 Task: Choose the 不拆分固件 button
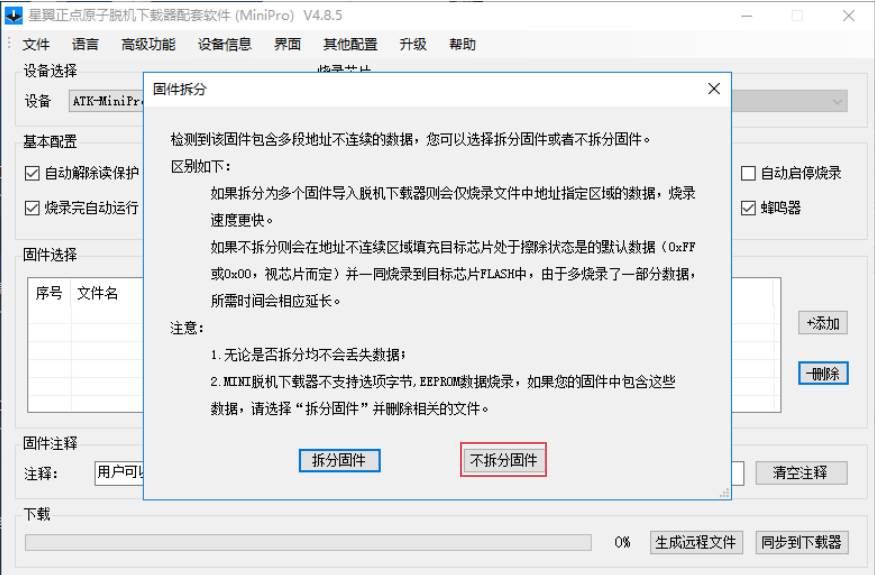pos(504,461)
